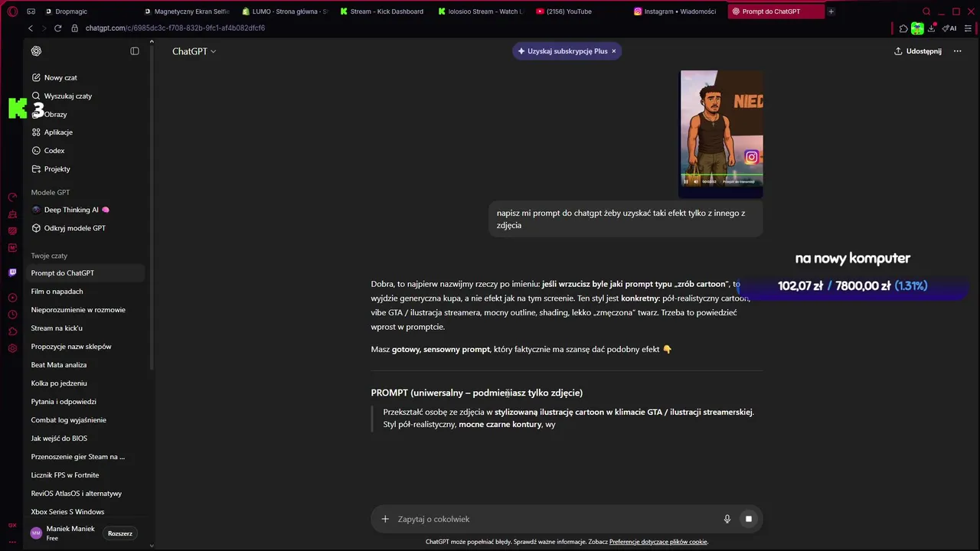Screen dimensions: 980x551
Task: Open ChatGPT model selector dropdown
Action: pyautogui.click(x=194, y=51)
